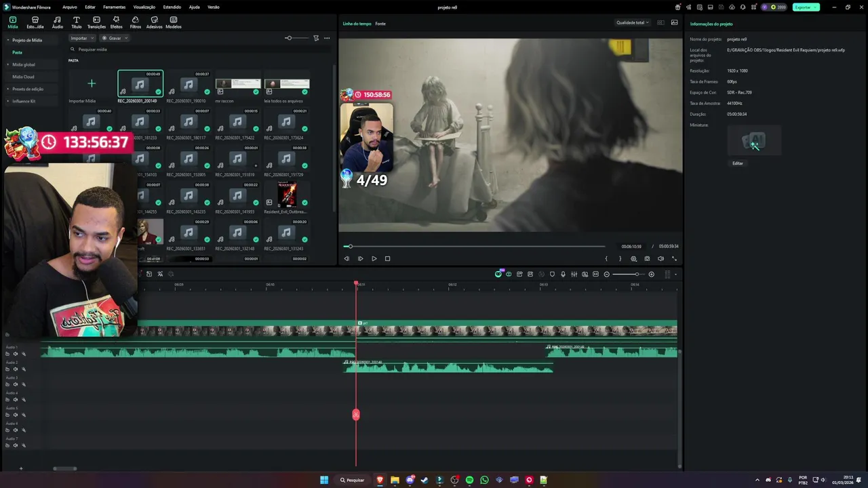The width and height of the screenshot is (868, 488).
Task: Open the Ajuda menu
Action: pos(195,7)
